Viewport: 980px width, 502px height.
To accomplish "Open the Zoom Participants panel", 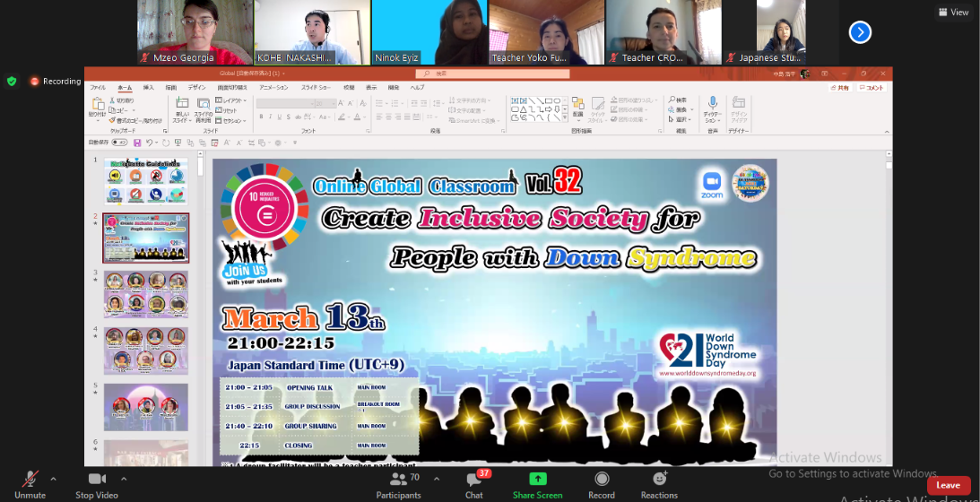I will click(x=398, y=484).
